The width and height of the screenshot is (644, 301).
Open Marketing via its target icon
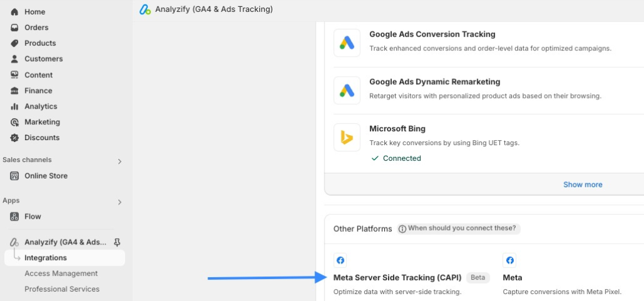14,122
